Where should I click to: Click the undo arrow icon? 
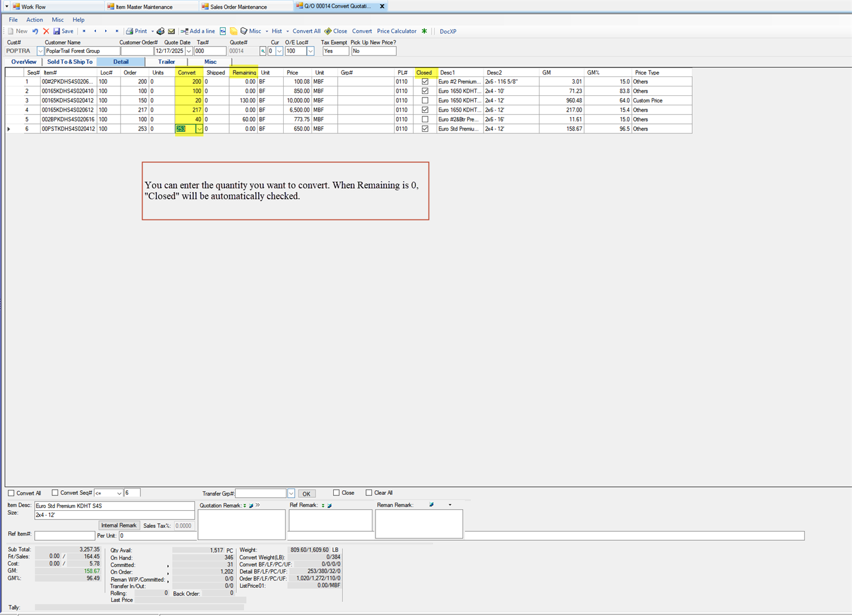click(x=35, y=31)
